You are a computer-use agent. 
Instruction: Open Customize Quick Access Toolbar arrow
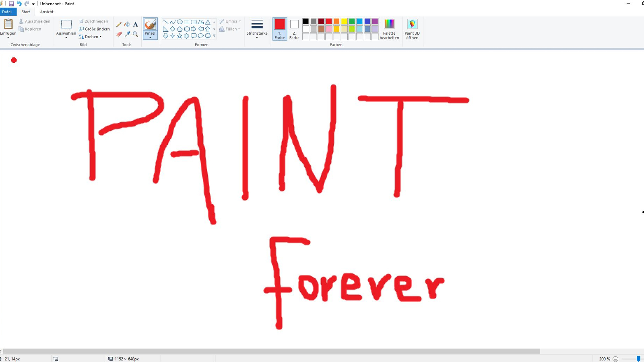pyautogui.click(x=33, y=4)
